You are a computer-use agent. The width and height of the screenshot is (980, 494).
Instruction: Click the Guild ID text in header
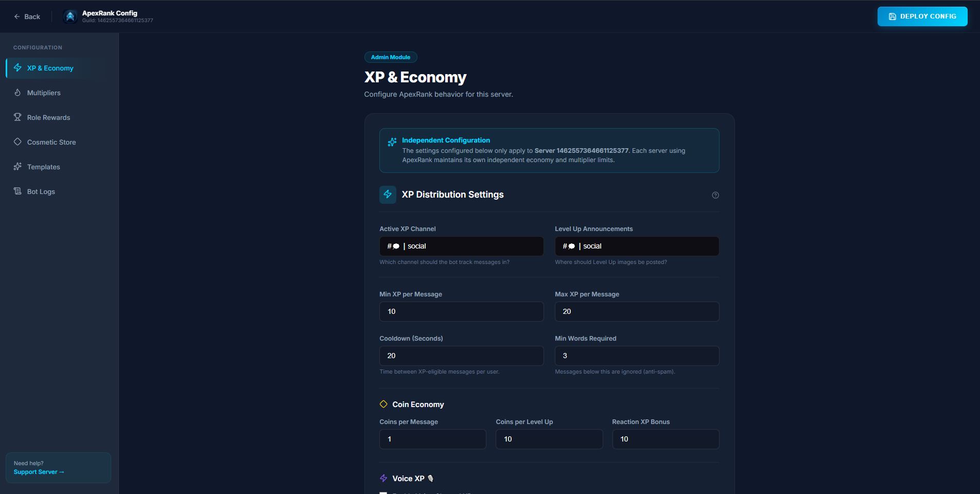tap(117, 21)
